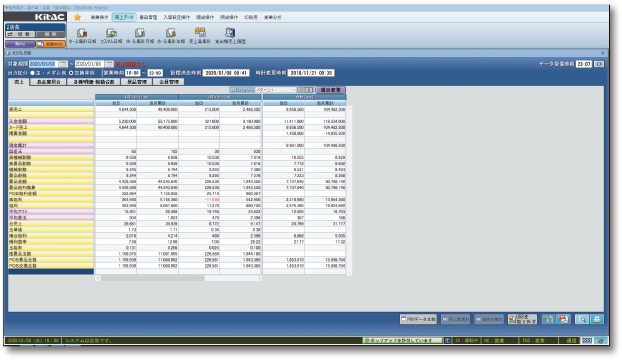The height and width of the screenshot is (360, 622).
Task: Export data with the Excel icon
Action: click(x=548, y=319)
